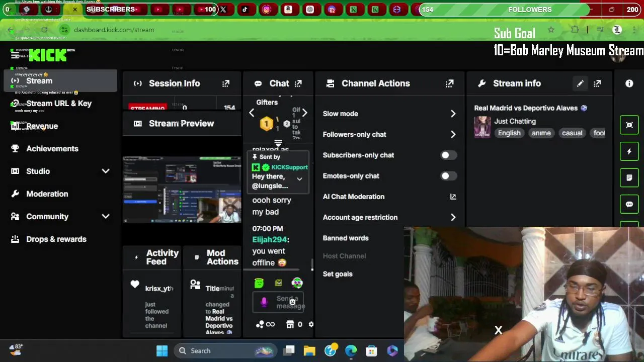Image resolution: width=644 pixels, height=362 pixels.
Task: Open AI Chat Moderation external link
Action: (x=453, y=197)
